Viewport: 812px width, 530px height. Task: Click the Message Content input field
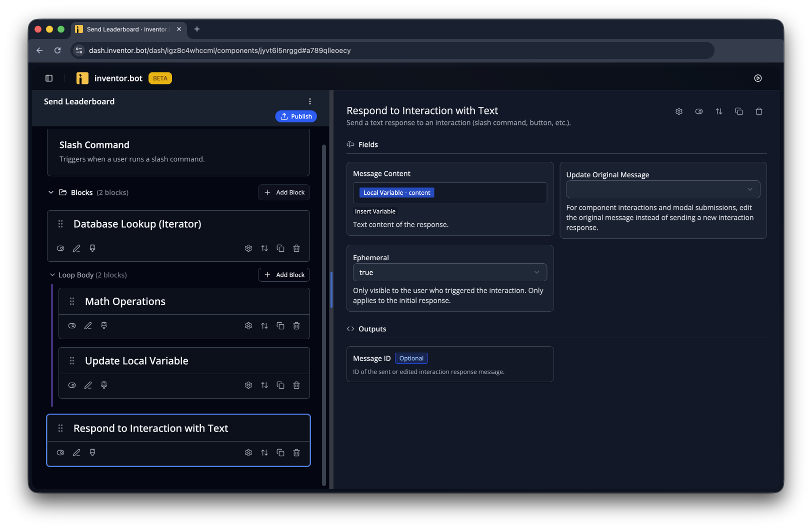click(x=450, y=193)
